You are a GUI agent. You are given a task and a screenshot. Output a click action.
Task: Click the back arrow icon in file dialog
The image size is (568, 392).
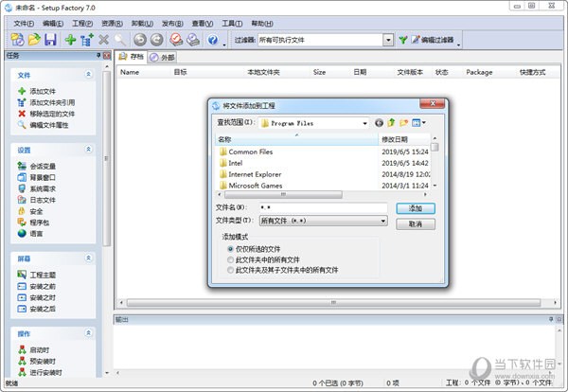point(379,123)
